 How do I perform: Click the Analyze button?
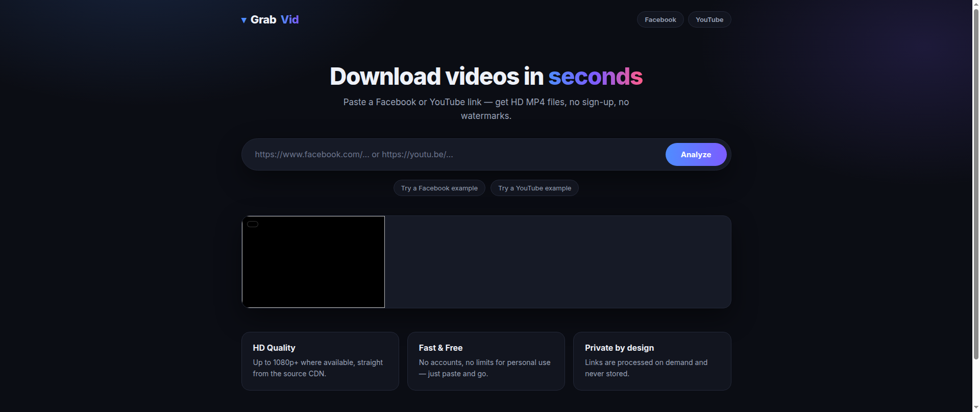pyautogui.click(x=696, y=154)
